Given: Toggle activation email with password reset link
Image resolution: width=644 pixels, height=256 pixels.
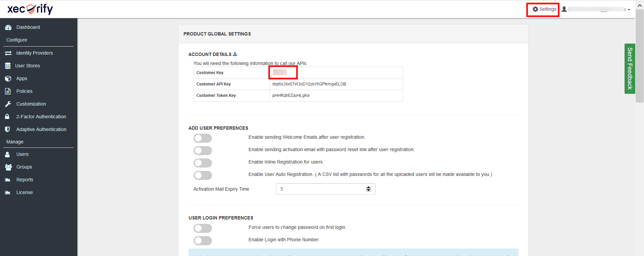Looking at the screenshot, I should pos(203,150).
